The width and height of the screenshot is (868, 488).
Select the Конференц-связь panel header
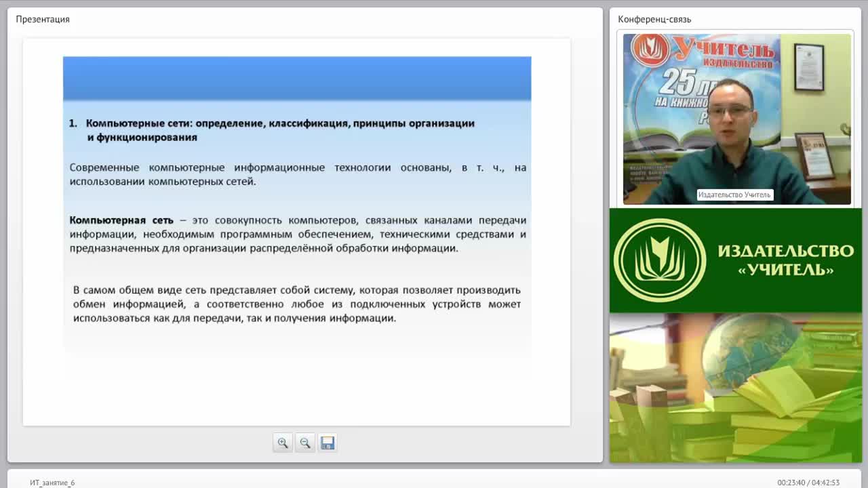pyautogui.click(x=654, y=19)
